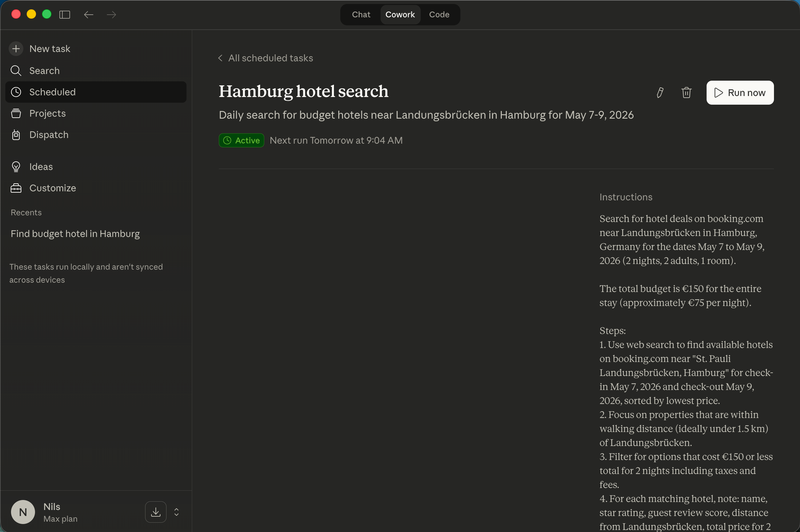
Task: Click the Projects stack icon
Action: [x=16, y=113]
